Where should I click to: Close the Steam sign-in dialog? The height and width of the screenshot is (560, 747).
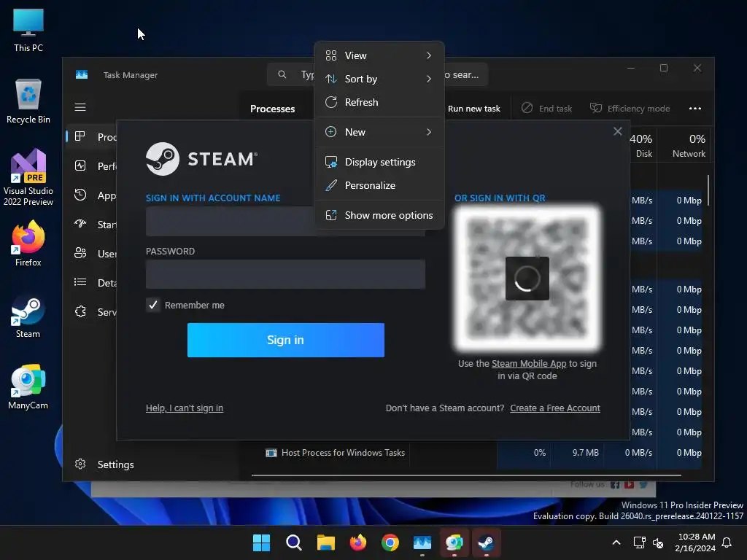tap(617, 131)
